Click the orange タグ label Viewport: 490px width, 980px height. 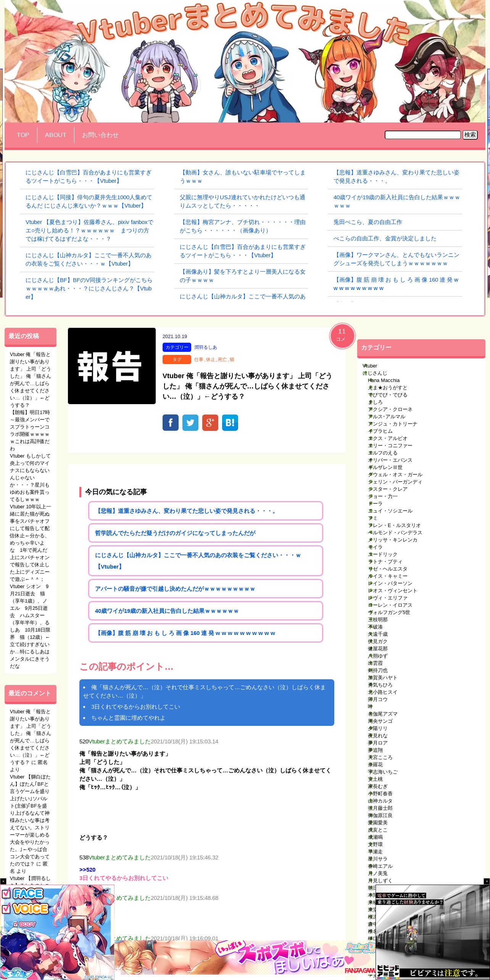pyautogui.click(x=177, y=359)
